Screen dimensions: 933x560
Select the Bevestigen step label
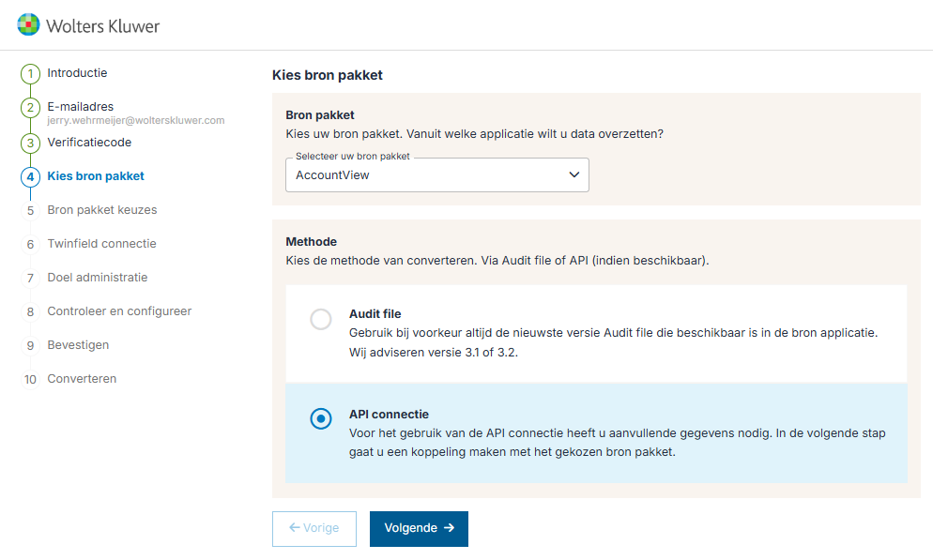pyautogui.click(x=78, y=345)
